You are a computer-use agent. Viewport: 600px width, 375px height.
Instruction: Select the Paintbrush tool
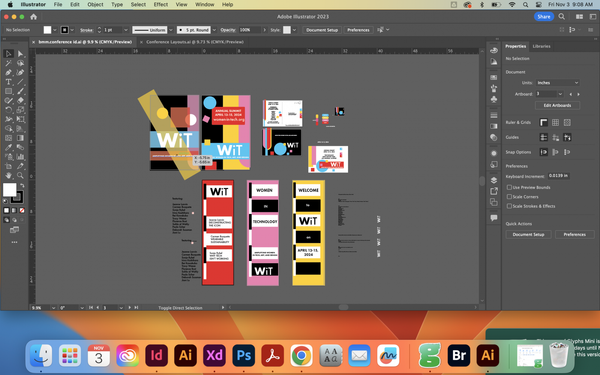point(20,91)
